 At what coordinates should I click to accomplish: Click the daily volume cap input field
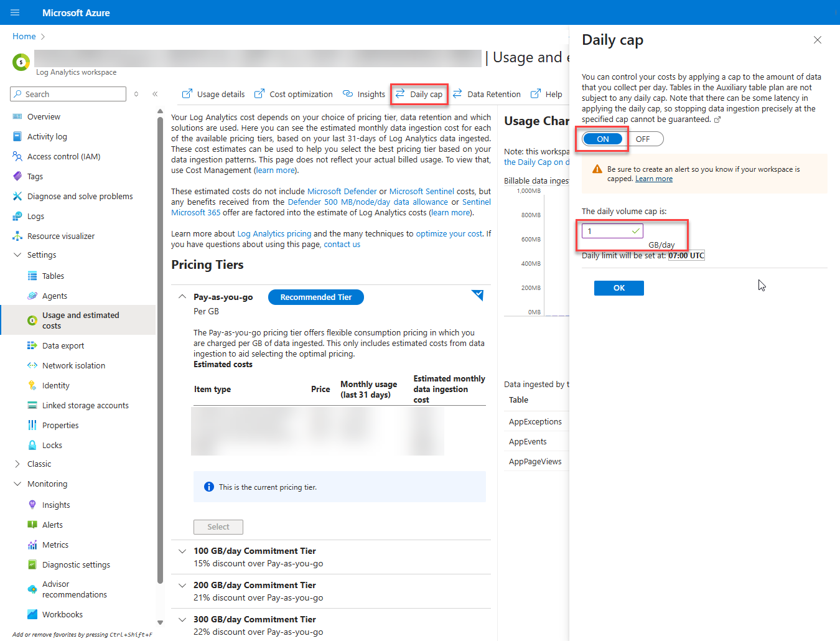point(612,231)
